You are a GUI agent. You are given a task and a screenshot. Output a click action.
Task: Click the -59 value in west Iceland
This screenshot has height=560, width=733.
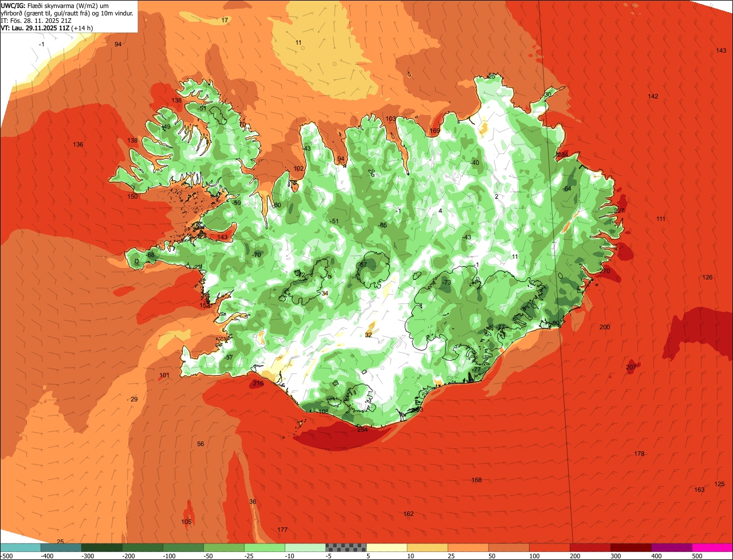click(236, 203)
